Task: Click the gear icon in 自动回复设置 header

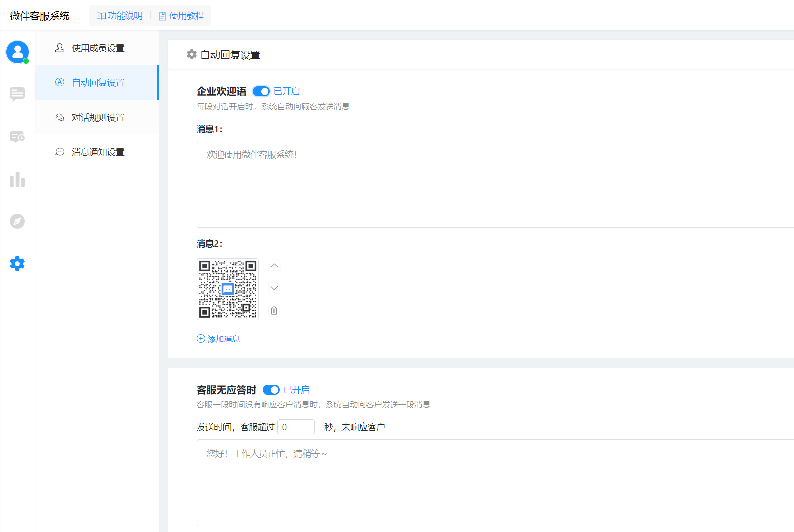Action: point(192,54)
